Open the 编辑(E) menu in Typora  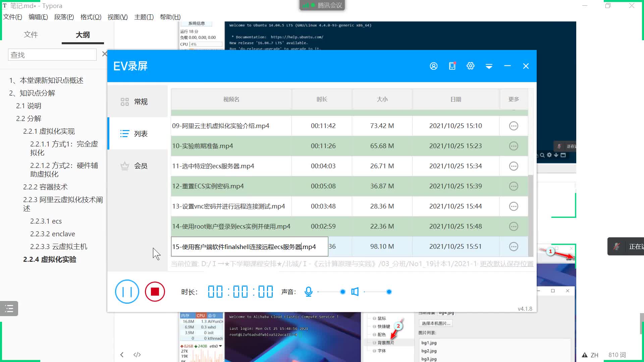click(38, 17)
